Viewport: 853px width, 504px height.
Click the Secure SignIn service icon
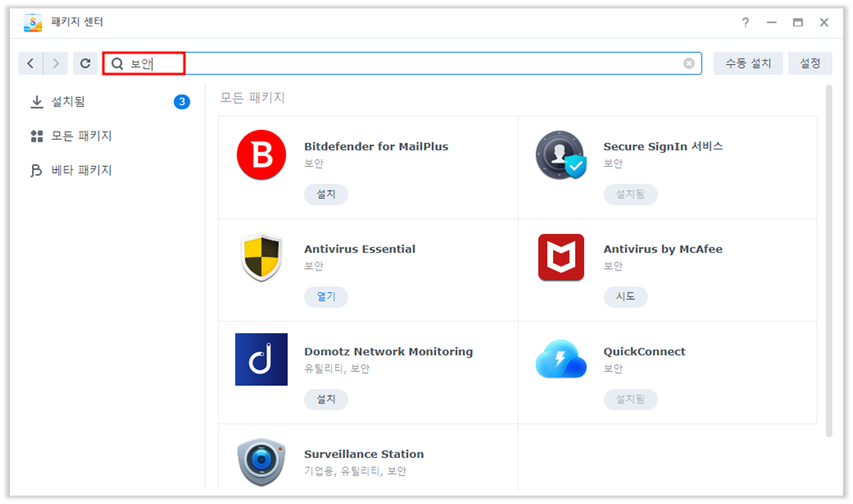[x=561, y=155]
